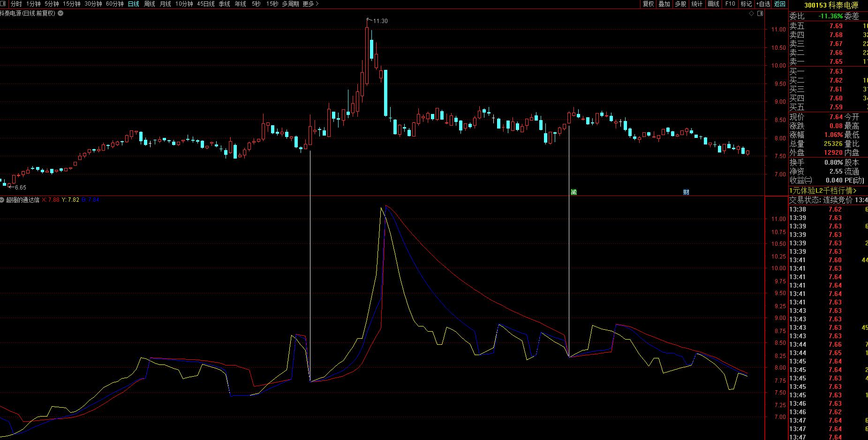The height and width of the screenshot is (440, 868).
Task: Click the 现价 value 7.64
Action: pyautogui.click(x=836, y=117)
